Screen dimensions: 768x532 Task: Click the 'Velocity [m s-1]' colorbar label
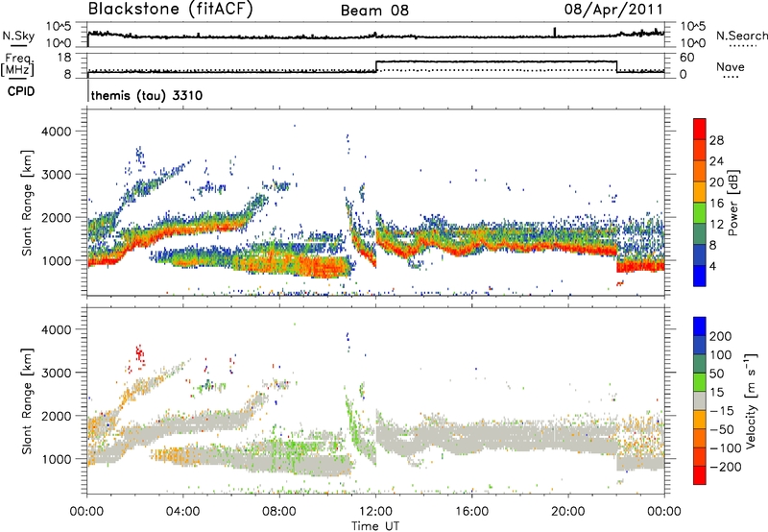tap(750, 400)
